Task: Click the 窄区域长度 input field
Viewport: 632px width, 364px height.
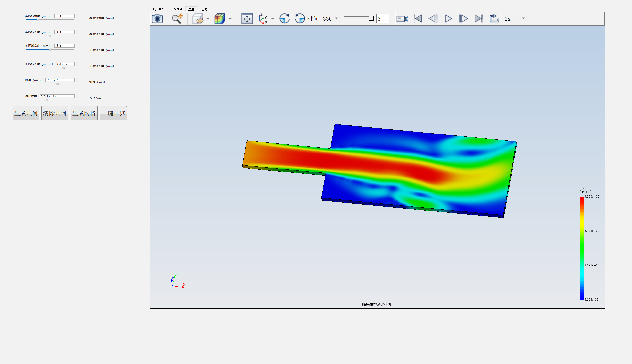Action: [64, 32]
